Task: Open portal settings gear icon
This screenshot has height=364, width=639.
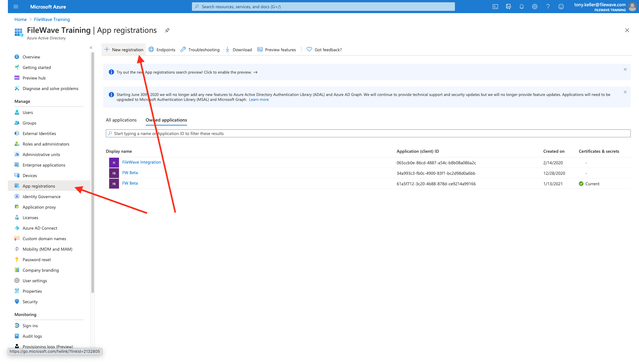Action: [535, 7]
